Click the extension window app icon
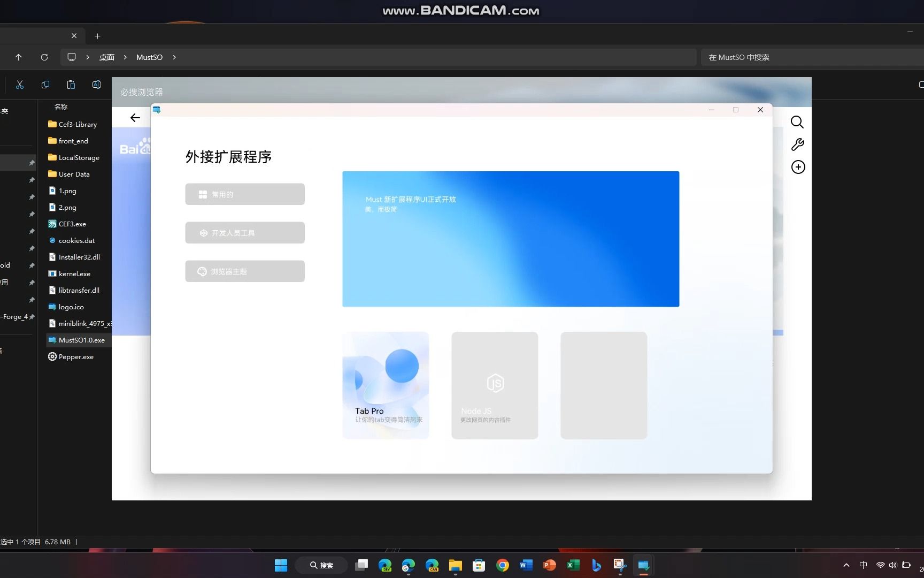924x578 pixels. click(157, 110)
